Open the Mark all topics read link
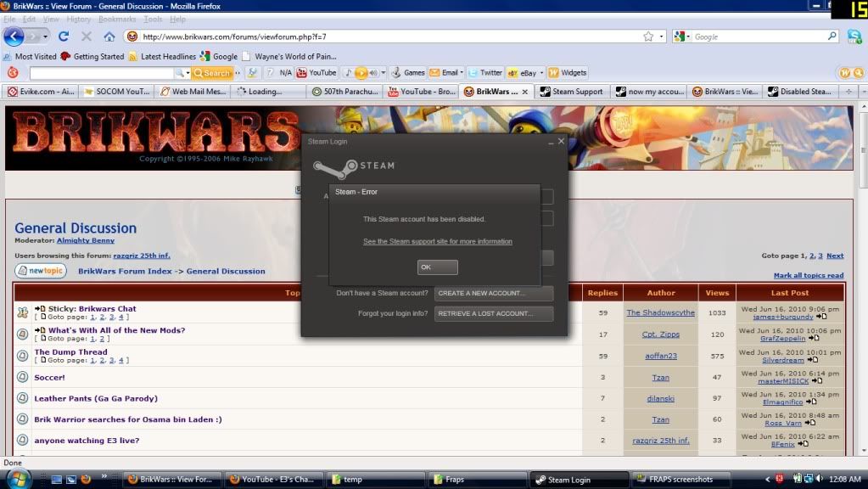This screenshot has width=868, height=489. (809, 275)
